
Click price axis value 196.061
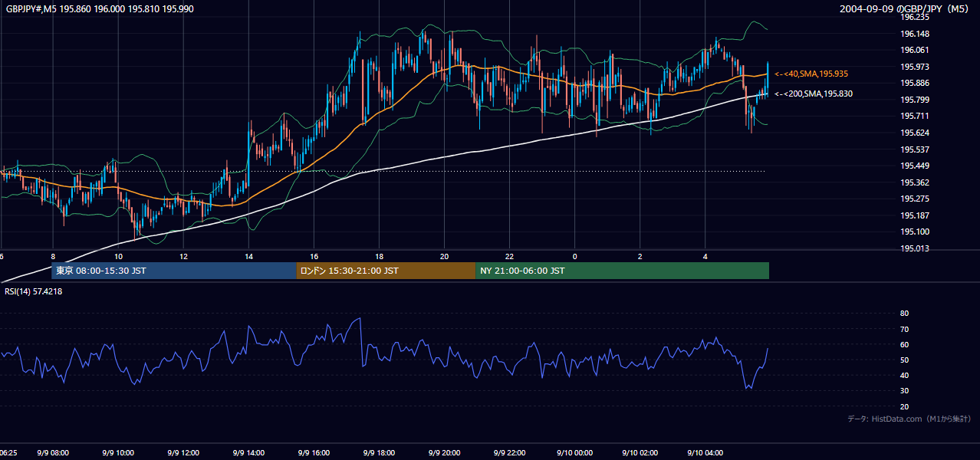pyautogui.click(x=916, y=50)
